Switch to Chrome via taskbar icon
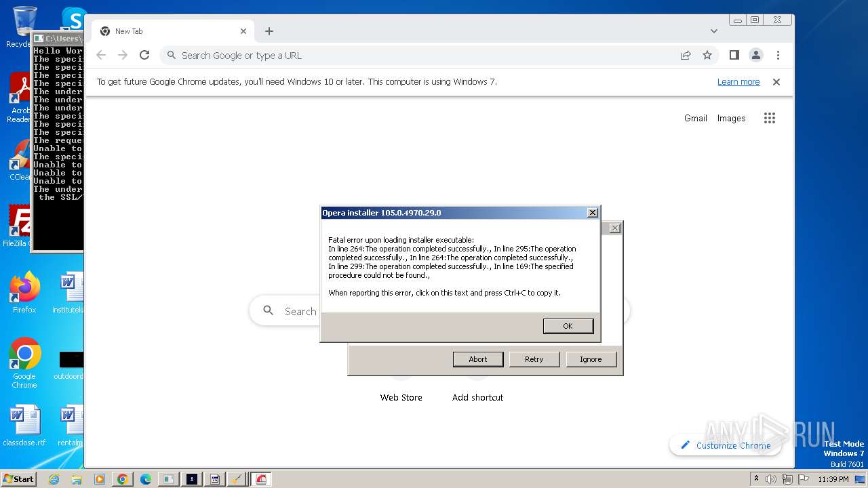 [123, 479]
